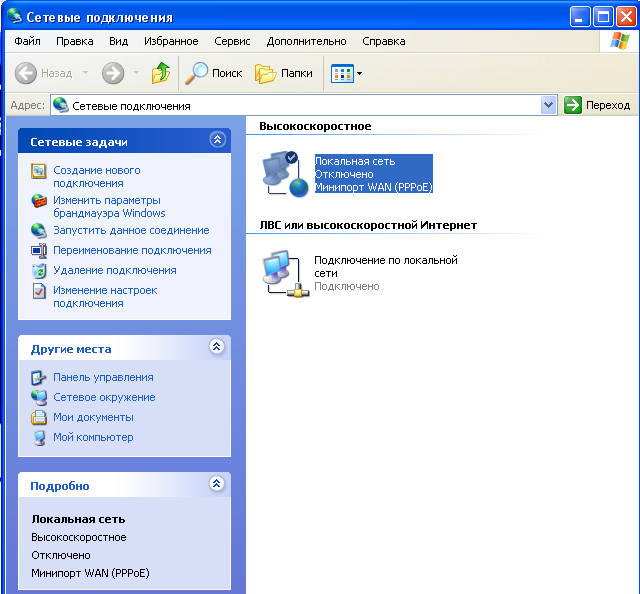Toggle Folders (Папки) pane icon
Image resolution: width=640 pixels, height=594 pixels.
click(266, 73)
